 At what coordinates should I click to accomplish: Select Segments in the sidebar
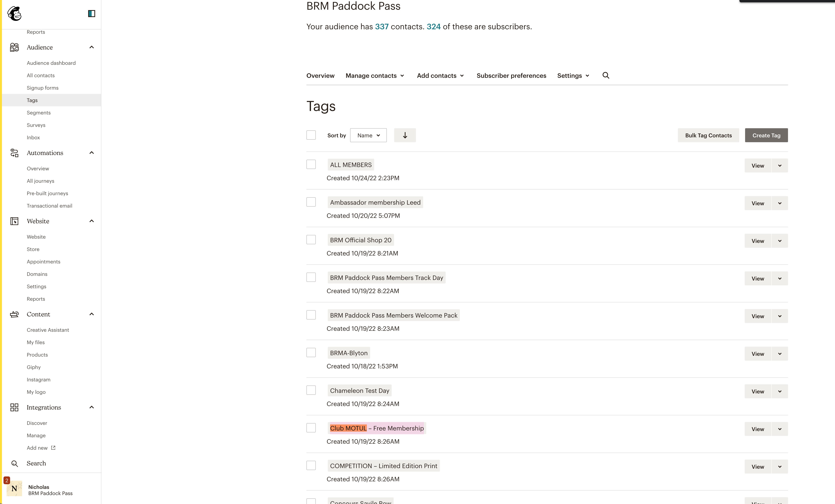[x=39, y=113]
